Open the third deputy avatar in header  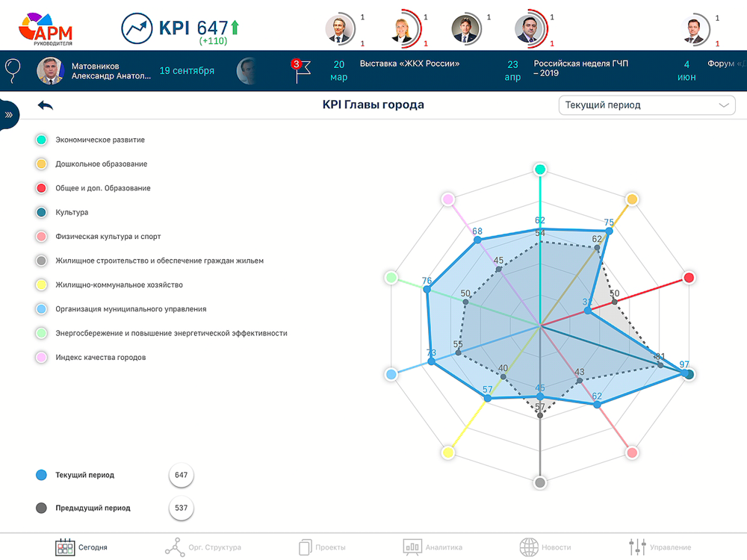coord(466,30)
